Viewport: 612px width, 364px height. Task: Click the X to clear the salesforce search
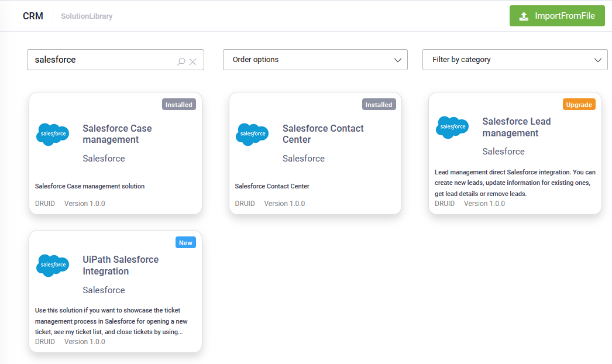click(x=193, y=60)
